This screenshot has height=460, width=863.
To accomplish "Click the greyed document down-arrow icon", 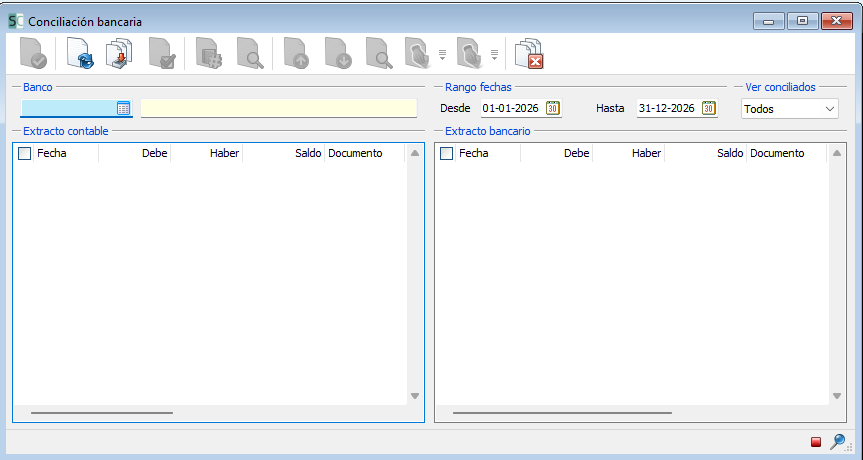I will pyautogui.click(x=338, y=53).
